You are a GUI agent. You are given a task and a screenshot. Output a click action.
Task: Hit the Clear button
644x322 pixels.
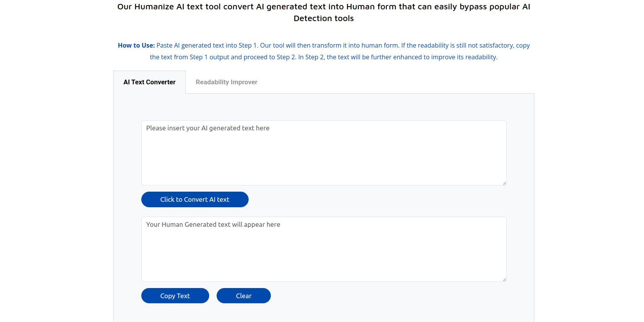[x=244, y=296]
